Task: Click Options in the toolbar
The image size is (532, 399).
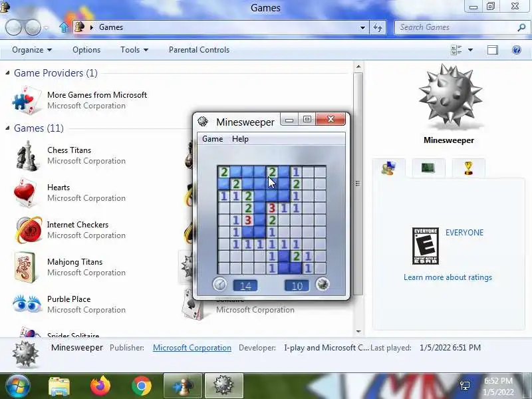Action: pyautogui.click(x=86, y=50)
